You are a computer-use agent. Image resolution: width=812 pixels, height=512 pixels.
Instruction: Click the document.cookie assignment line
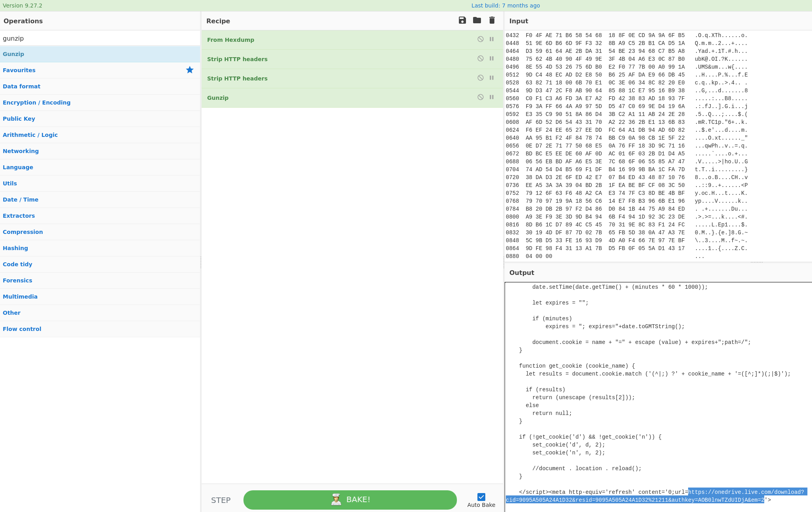pos(641,342)
